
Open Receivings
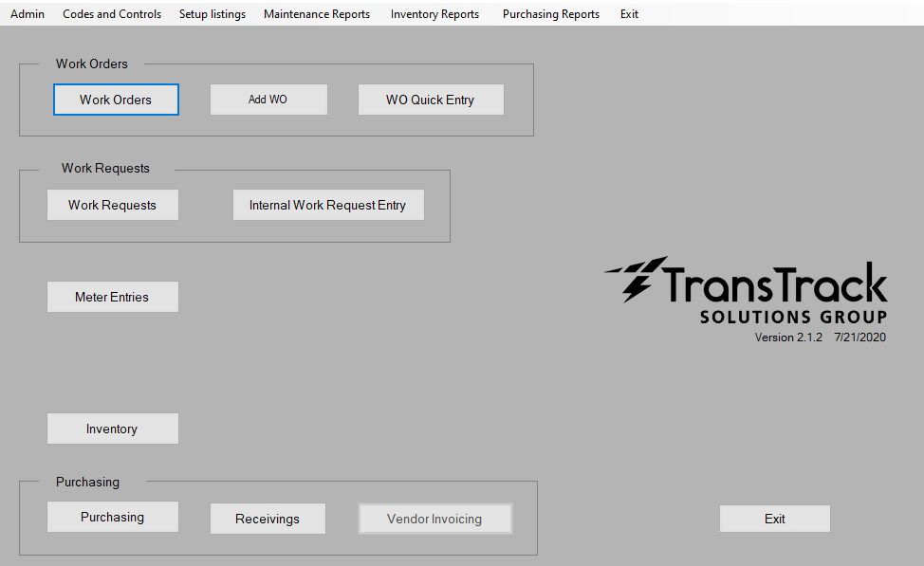(x=268, y=519)
